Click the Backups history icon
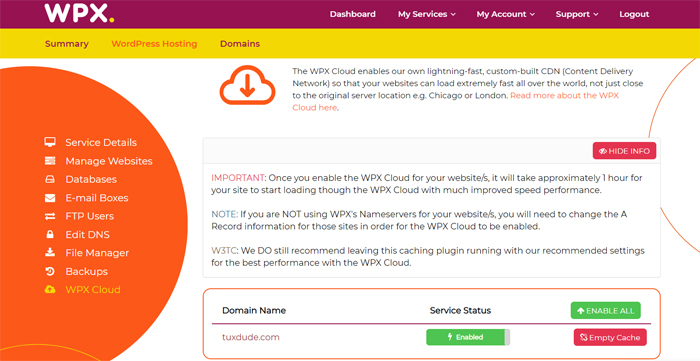Viewport: 700px width, 361px height. tap(50, 271)
